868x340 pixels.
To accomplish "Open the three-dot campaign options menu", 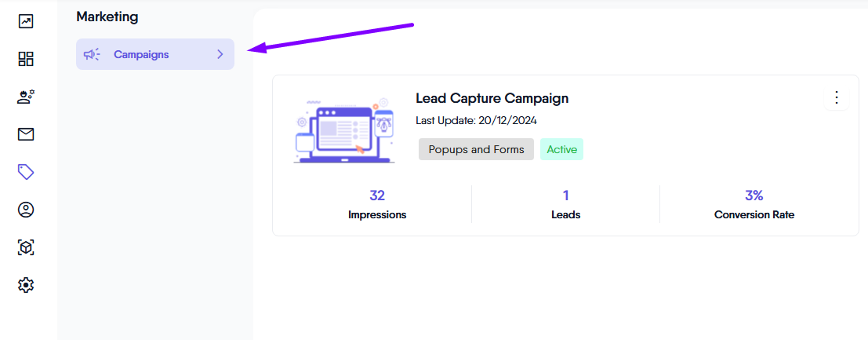I will tap(837, 97).
